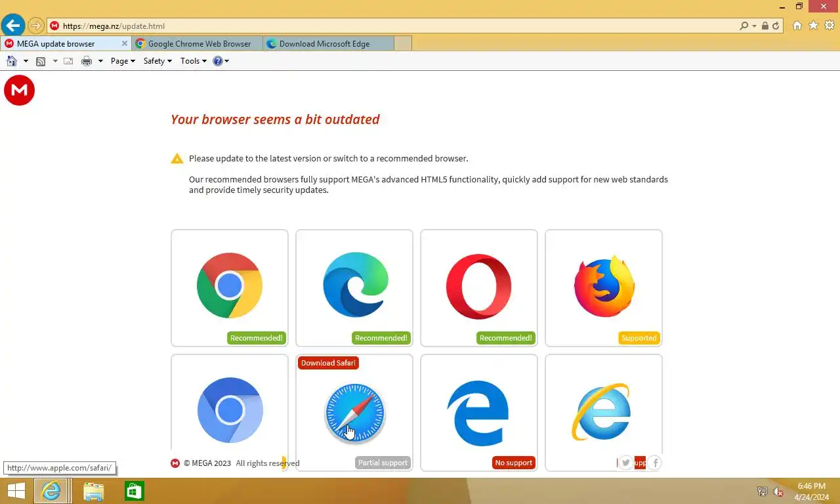Screen dimensions: 840x504
Task: Click the Forward arrow button
Action: click(x=35, y=26)
